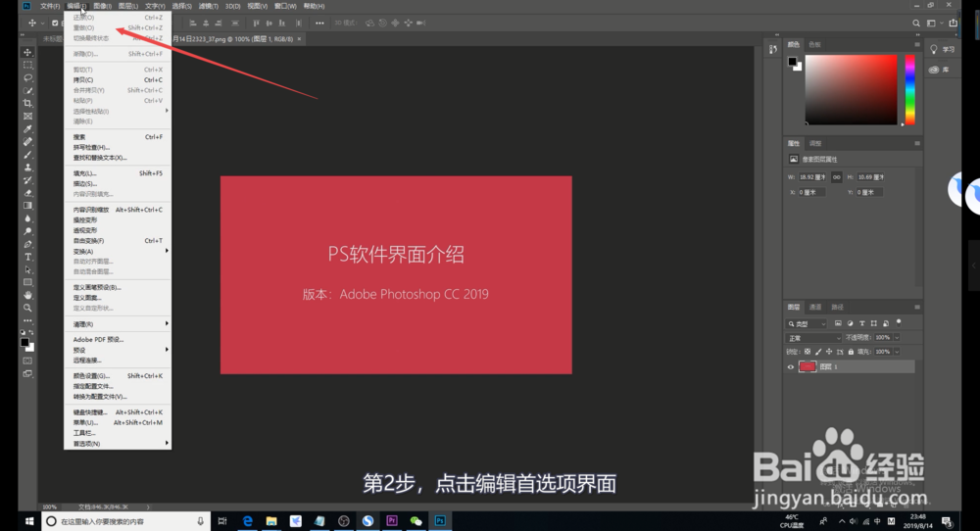Image resolution: width=980 pixels, height=531 pixels.
Task: Open the Edit Toolbar three-dots icon
Action: point(27,320)
